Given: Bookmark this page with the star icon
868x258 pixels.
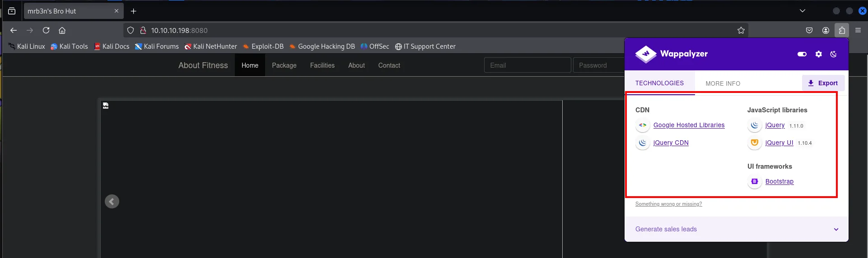Looking at the screenshot, I should pos(741,30).
